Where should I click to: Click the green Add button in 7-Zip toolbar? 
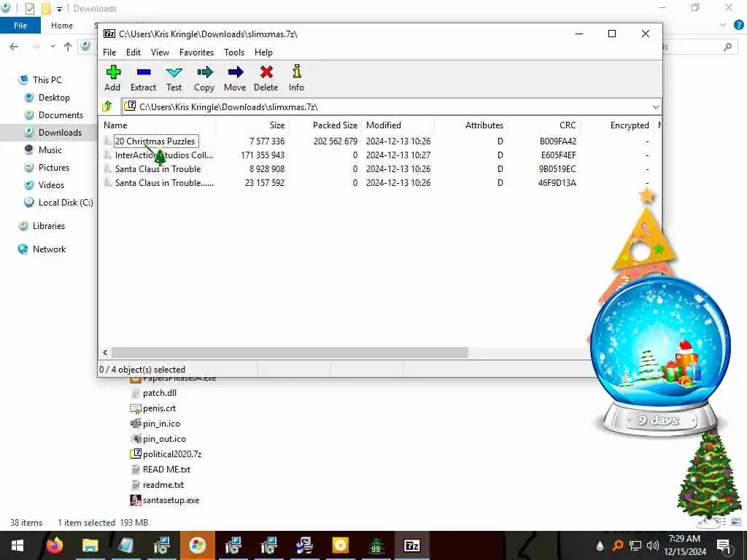(112, 79)
